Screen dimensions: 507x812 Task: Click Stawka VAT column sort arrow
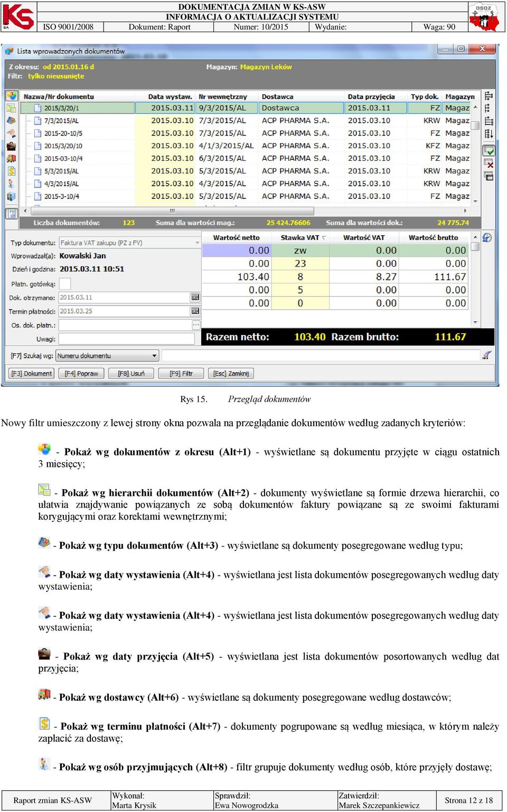click(324, 238)
